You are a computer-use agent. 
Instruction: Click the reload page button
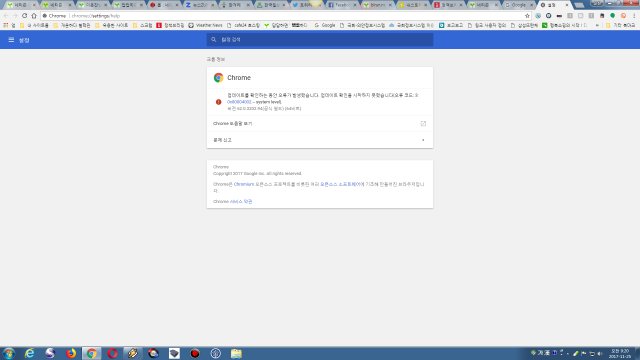point(24,16)
